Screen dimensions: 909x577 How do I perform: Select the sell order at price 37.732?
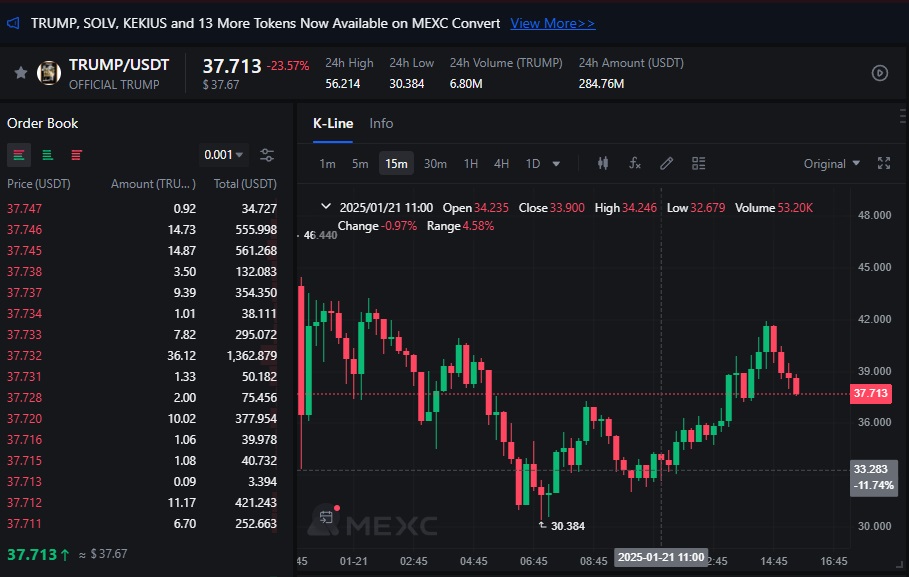click(141, 355)
